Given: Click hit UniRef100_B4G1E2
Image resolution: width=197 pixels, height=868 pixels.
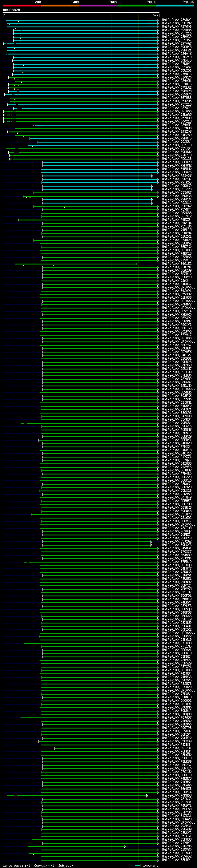Looking at the screenshot, I should 176,264.
